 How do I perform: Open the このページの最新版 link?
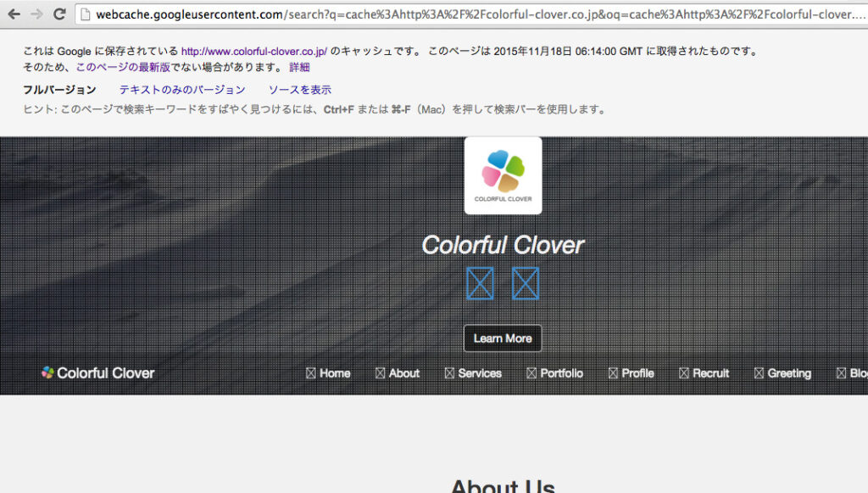tap(123, 68)
